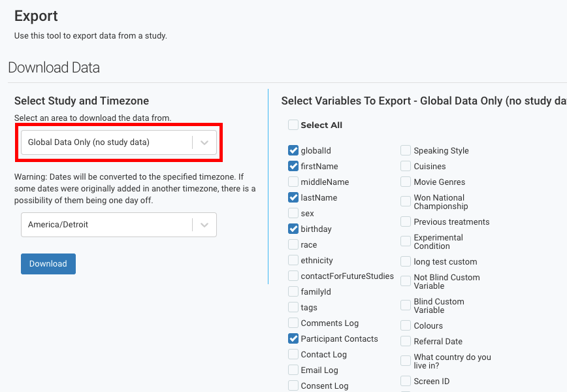
Task: Select the Referral Date checkbox
Action: click(x=406, y=341)
